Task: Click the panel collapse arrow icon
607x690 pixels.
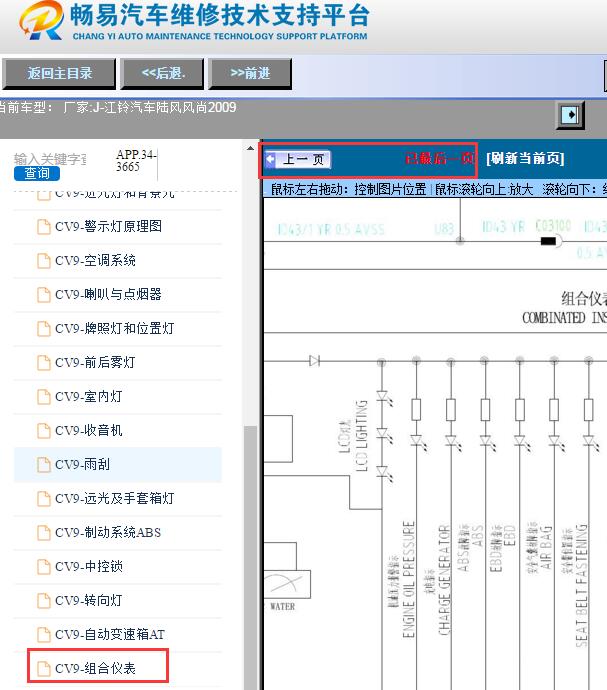Action: tap(570, 115)
